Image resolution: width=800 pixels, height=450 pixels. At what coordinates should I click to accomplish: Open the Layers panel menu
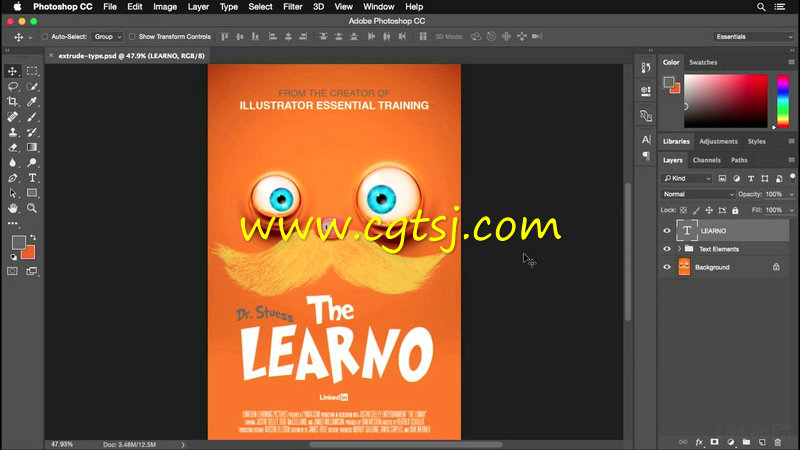[791, 160]
